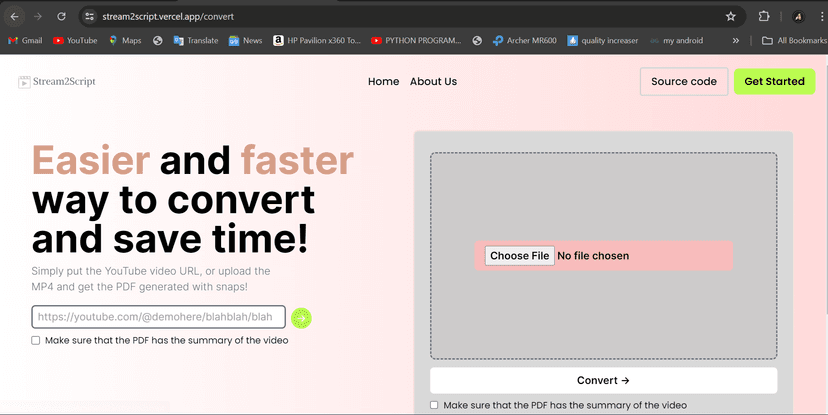Image resolution: width=828 pixels, height=415 pixels.
Task: Click the dashed file drop zone
Action: (x=603, y=256)
